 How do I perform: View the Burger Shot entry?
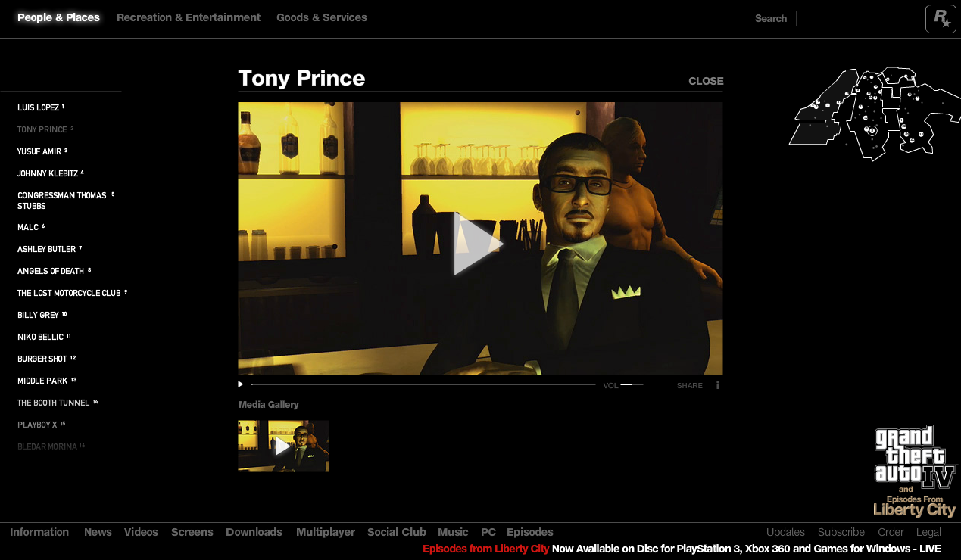click(x=47, y=359)
